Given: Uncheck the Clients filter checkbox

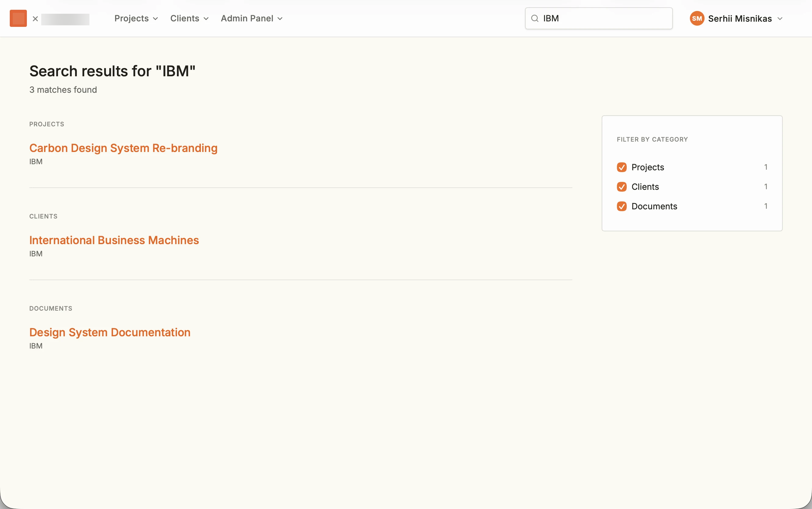Looking at the screenshot, I should (x=622, y=186).
